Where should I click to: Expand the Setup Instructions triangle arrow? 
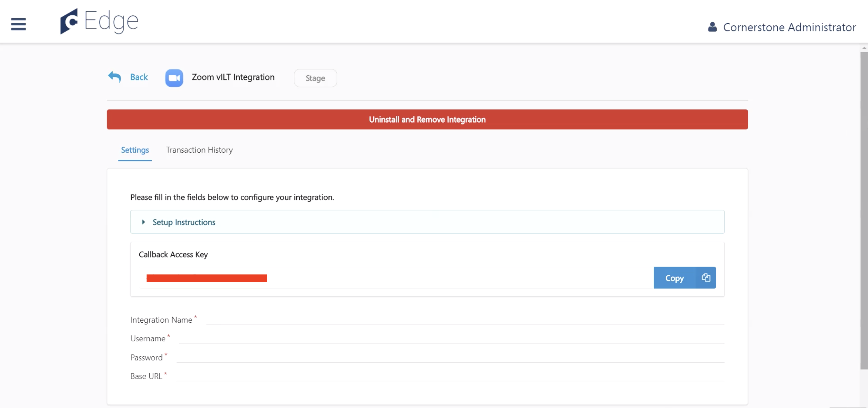pyautogui.click(x=144, y=222)
